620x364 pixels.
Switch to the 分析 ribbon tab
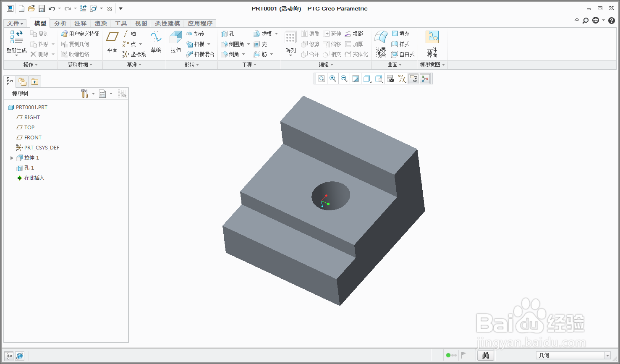pyautogui.click(x=60, y=23)
